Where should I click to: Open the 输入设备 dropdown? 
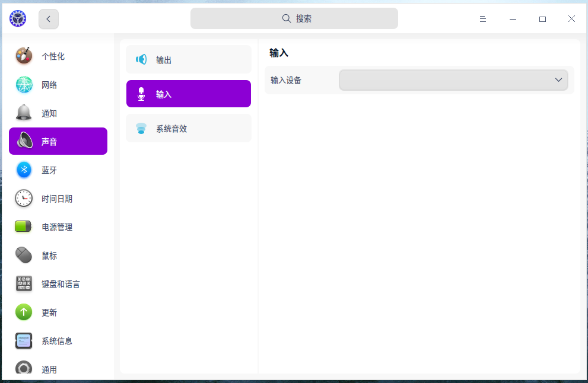(x=453, y=80)
